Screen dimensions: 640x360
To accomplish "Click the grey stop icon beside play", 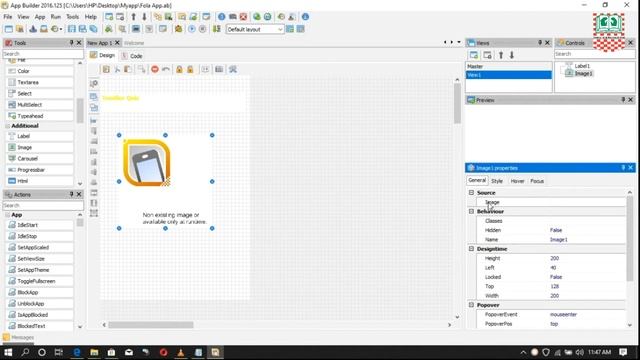I will tap(202, 29).
